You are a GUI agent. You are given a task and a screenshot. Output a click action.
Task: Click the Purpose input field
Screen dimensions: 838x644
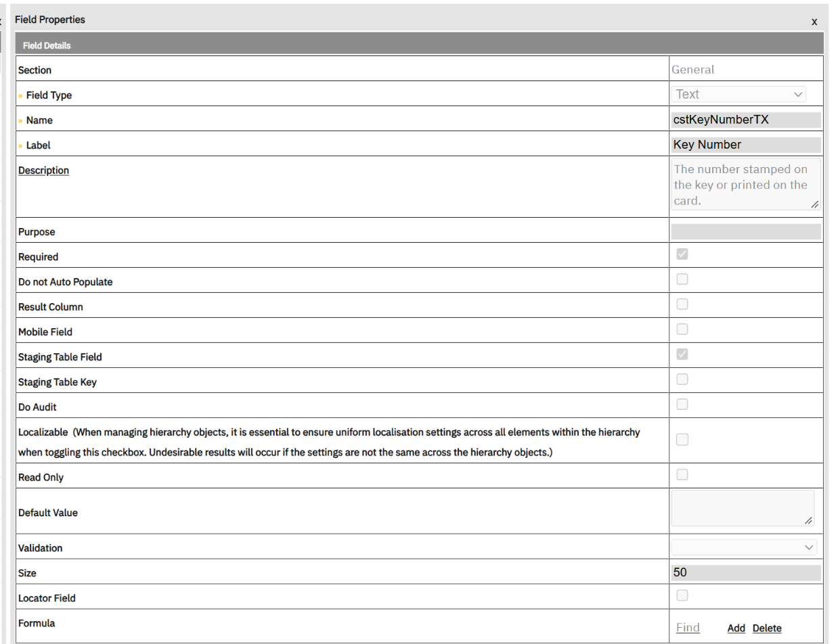pyautogui.click(x=746, y=231)
